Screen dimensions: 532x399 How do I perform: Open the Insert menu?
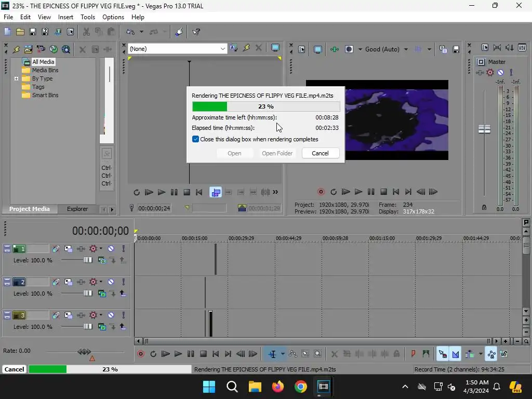click(65, 17)
